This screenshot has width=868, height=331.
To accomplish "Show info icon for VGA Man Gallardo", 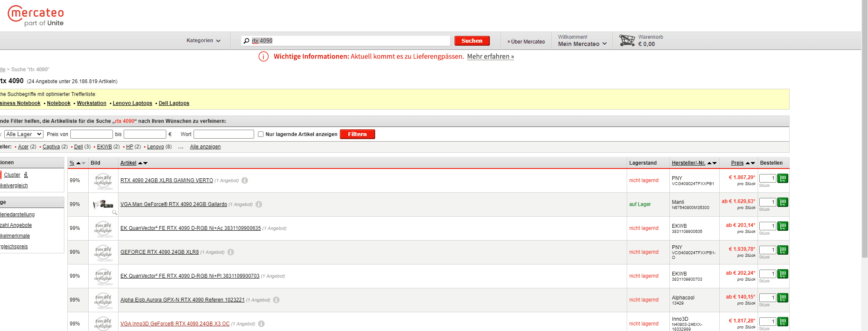I will (x=259, y=204).
